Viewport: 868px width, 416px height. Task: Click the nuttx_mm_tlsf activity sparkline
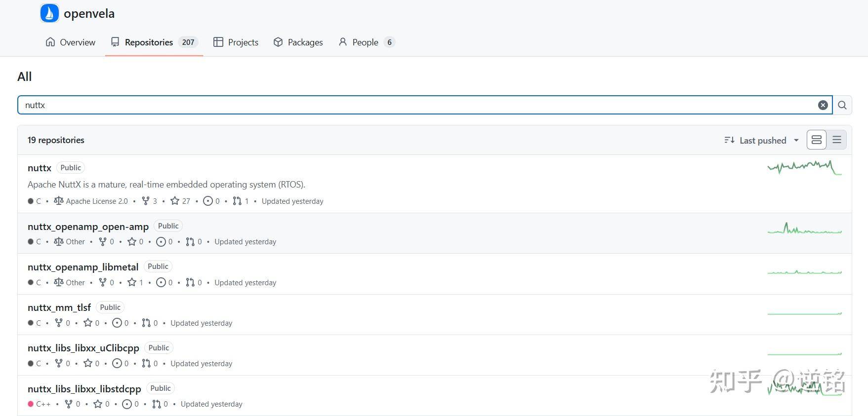point(804,313)
